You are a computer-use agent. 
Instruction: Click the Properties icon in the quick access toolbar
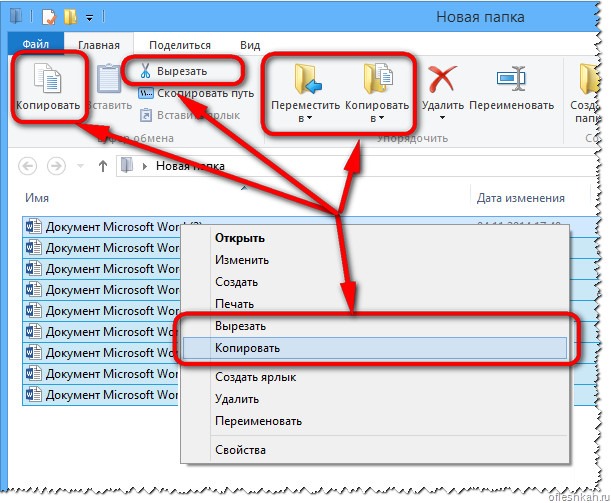(x=49, y=17)
